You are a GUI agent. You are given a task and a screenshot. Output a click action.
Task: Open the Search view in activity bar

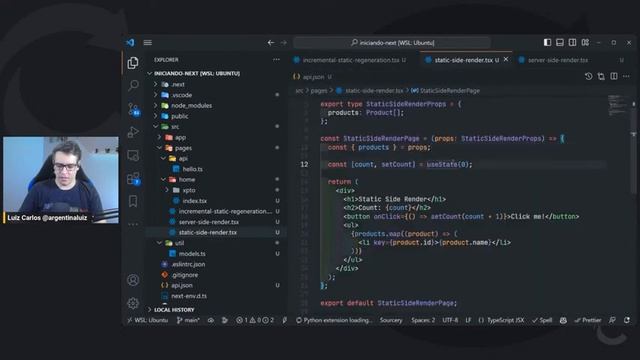click(x=133, y=85)
